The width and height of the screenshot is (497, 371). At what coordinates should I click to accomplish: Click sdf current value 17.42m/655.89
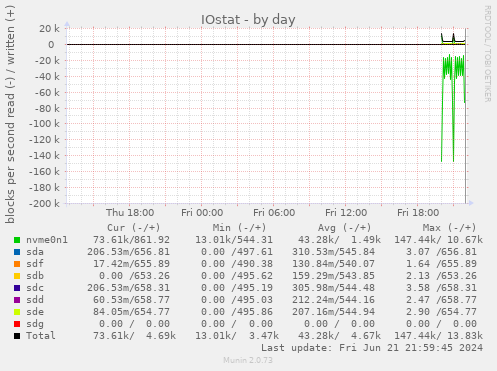(131, 264)
